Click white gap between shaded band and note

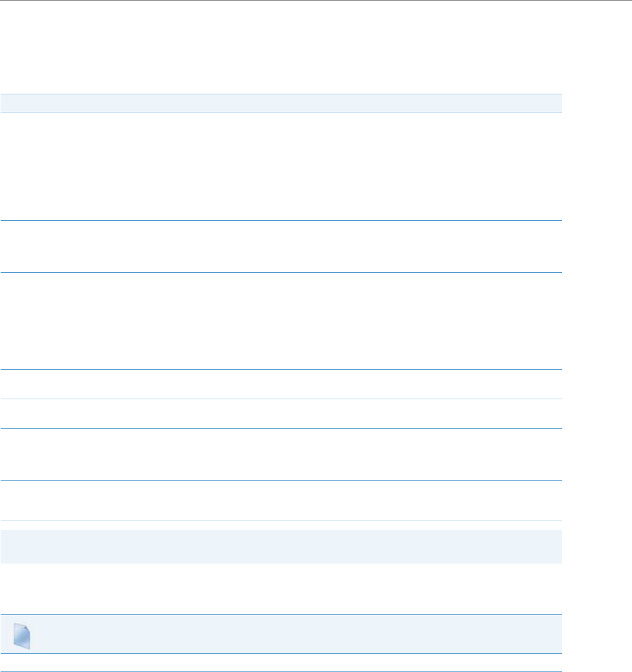281,589
